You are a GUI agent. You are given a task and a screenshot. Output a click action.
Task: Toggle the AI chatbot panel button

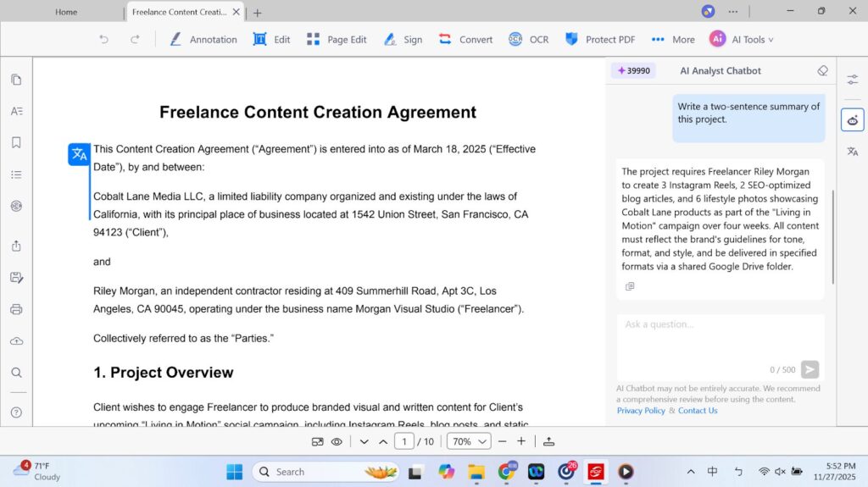pos(852,119)
